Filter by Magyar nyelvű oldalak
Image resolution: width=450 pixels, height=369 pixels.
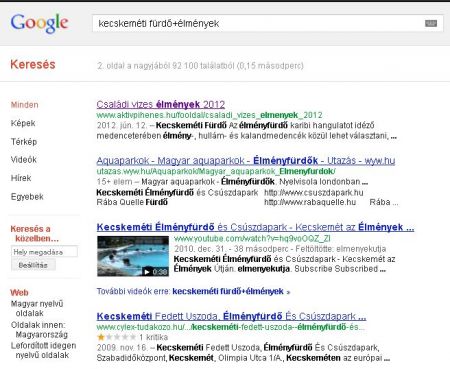pos(37,308)
